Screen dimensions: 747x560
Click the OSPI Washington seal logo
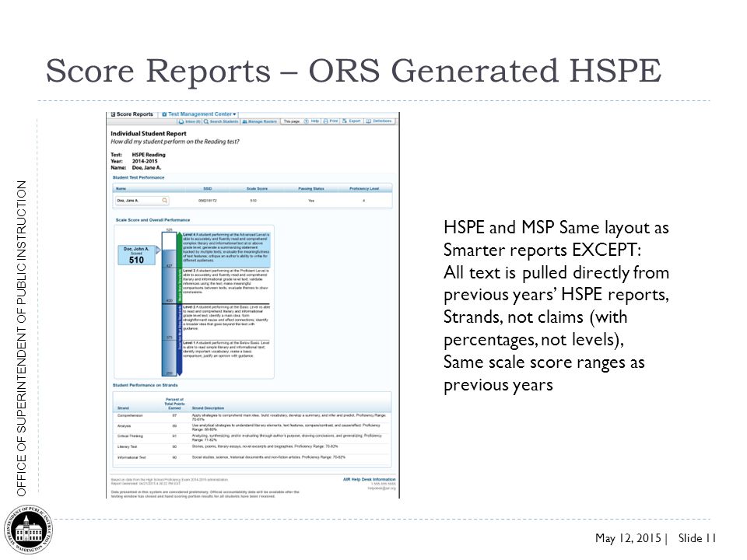click(x=29, y=530)
